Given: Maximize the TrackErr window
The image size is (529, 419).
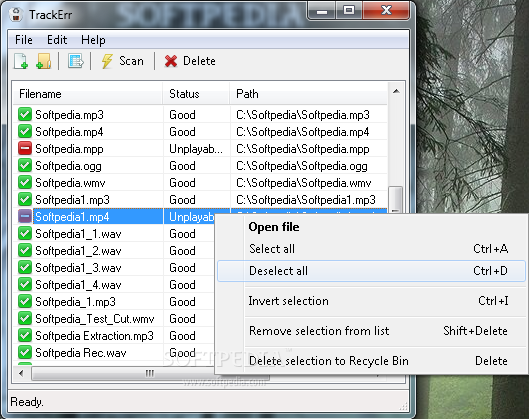Looking at the screenshot, I should 349,11.
